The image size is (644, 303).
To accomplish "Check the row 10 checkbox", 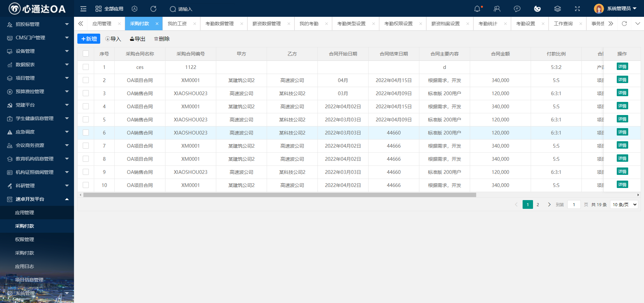I will 86,185.
